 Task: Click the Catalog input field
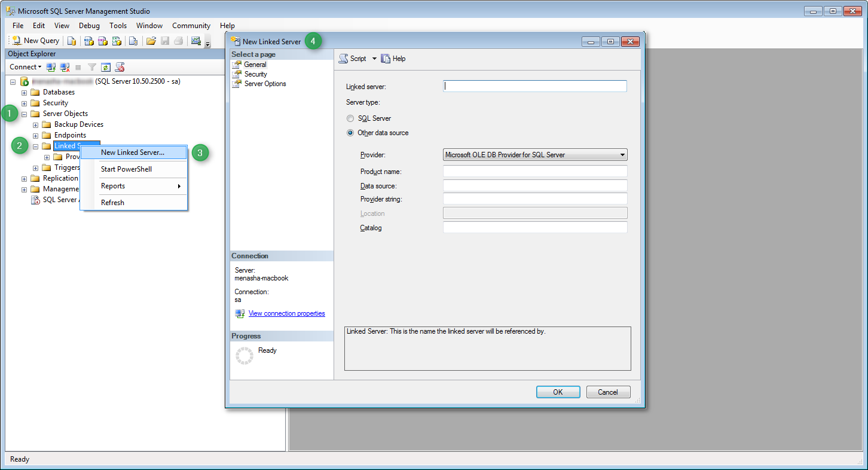pyautogui.click(x=535, y=227)
